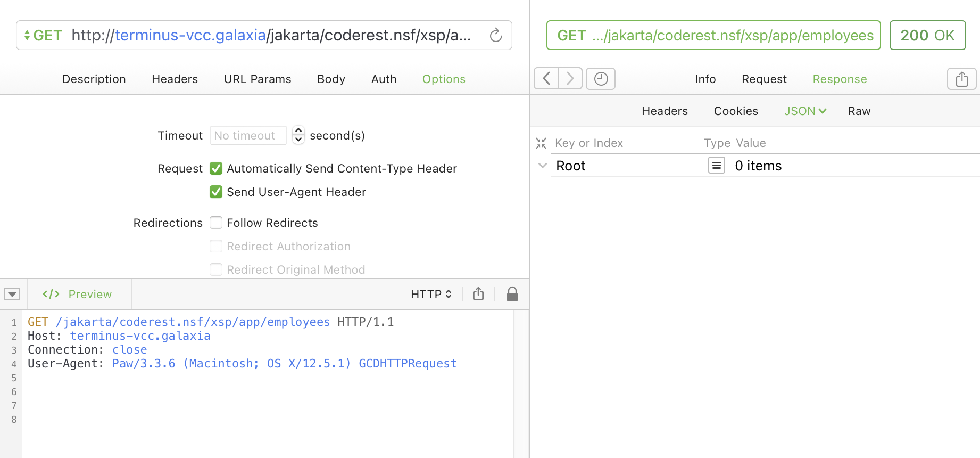Click the reload request icon in URL bar
The width and height of the screenshot is (980, 458).
point(495,36)
